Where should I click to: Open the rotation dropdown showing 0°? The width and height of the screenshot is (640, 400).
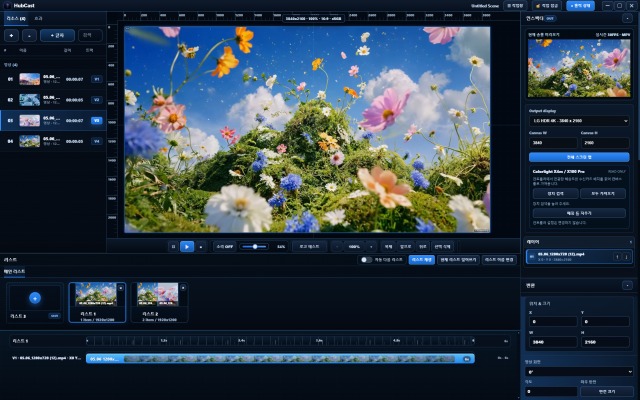[579, 372]
